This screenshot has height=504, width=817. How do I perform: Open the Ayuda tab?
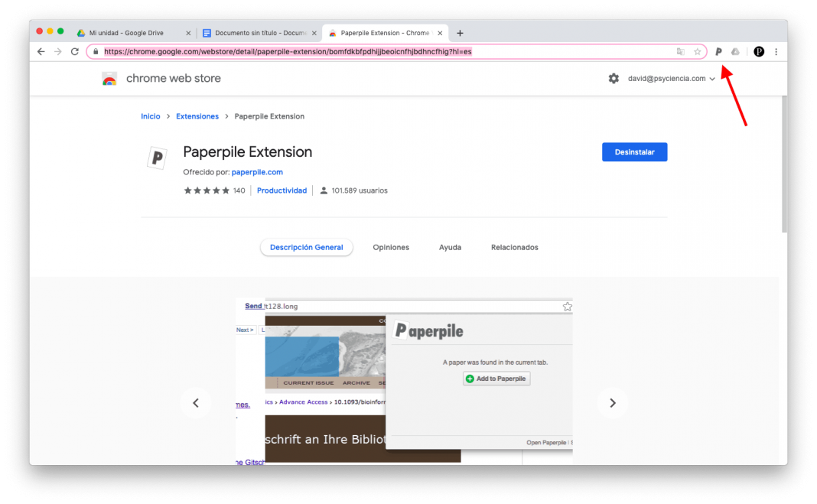pos(450,247)
